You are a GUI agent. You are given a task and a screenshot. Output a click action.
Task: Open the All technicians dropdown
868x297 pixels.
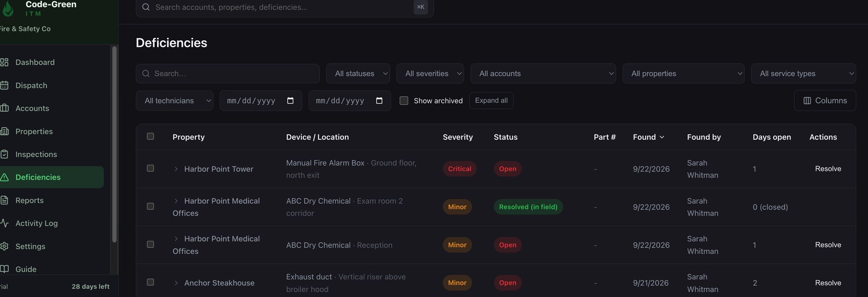tap(174, 100)
